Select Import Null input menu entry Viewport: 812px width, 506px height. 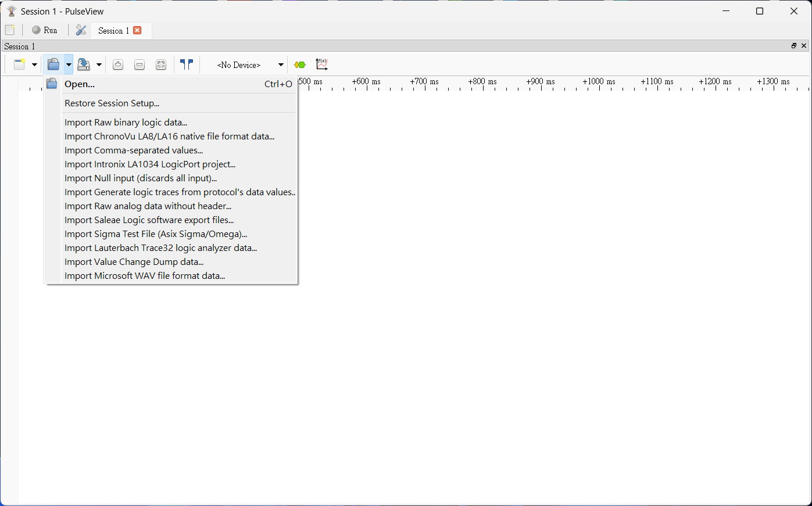pyautogui.click(x=171, y=178)
